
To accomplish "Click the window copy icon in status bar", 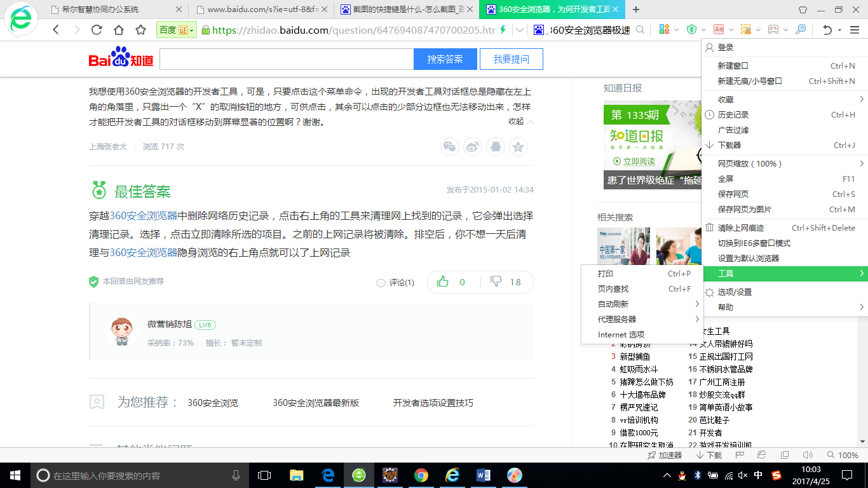I will point(785,455).
